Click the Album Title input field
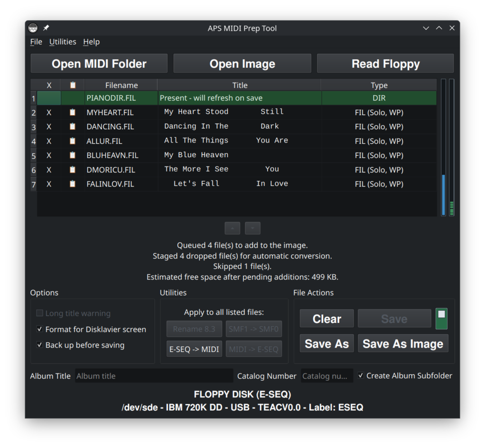The height and width of the screenshot is (448, 485). [154, 376]
